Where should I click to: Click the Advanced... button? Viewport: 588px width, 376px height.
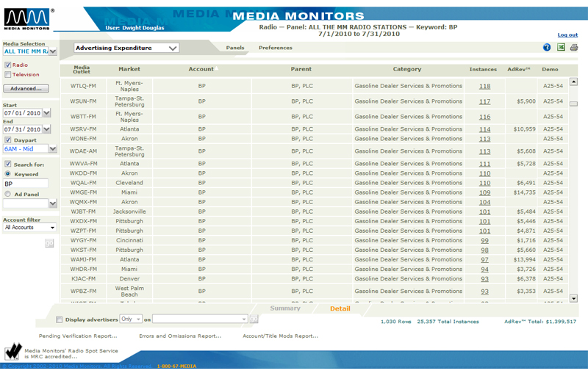coord(26,89)
